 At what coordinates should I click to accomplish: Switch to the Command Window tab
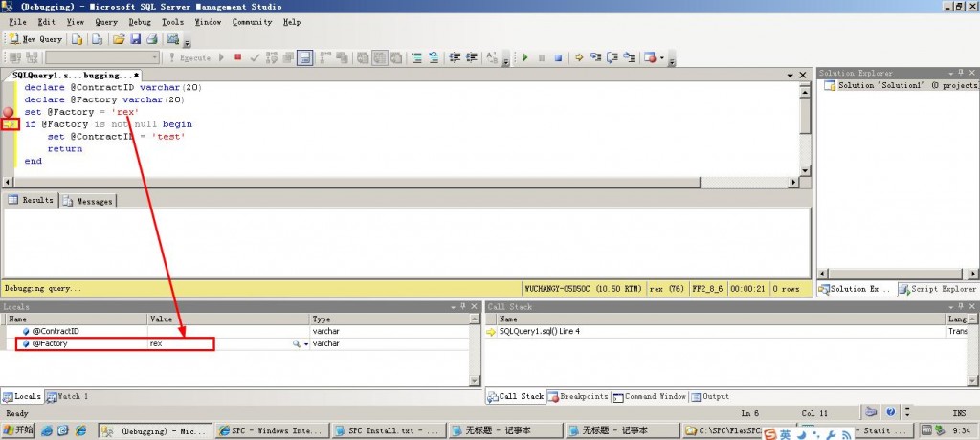pyautogui.click(x=650, y=396)
